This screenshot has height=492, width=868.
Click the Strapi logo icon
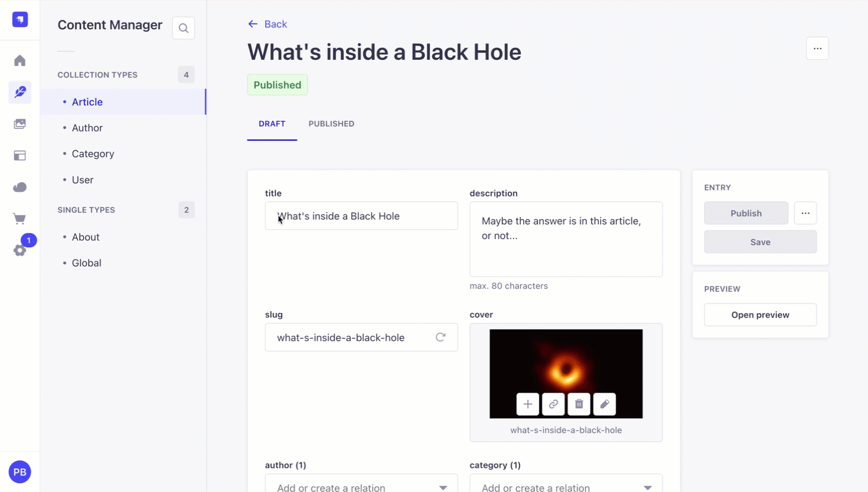(x=20, y=20)
